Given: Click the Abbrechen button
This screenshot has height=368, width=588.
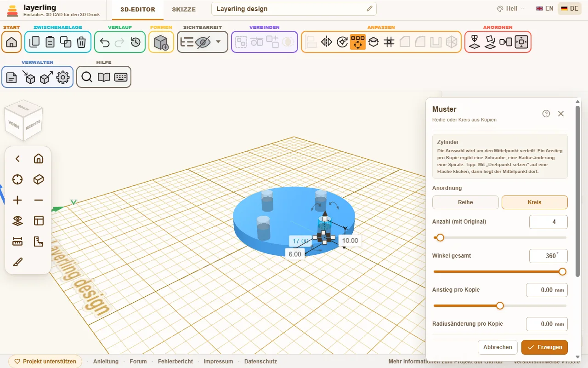Looking at the screenshot, I should pyautogui.click(x=498, y=347).
